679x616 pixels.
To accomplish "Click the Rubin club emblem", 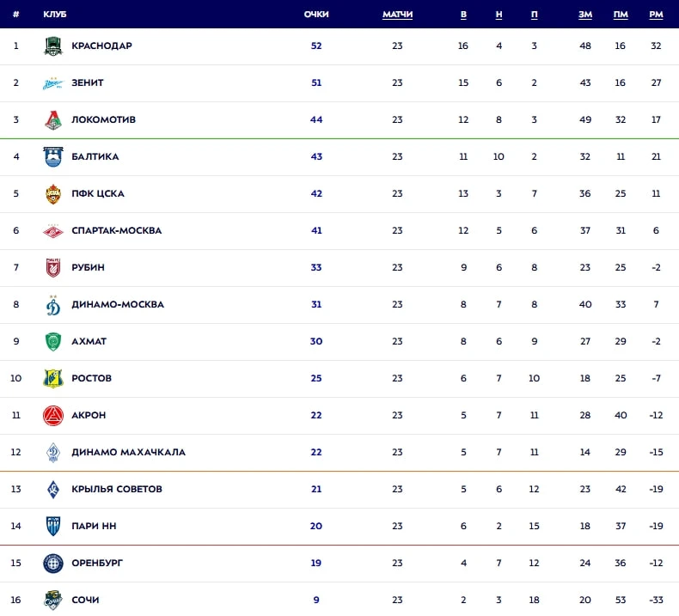I will point(53,268).
